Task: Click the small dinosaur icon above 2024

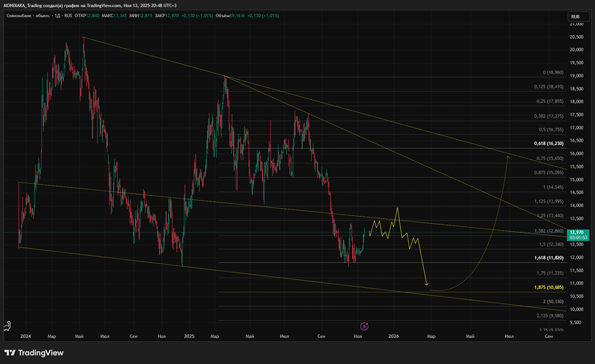Action: (7, 325)
